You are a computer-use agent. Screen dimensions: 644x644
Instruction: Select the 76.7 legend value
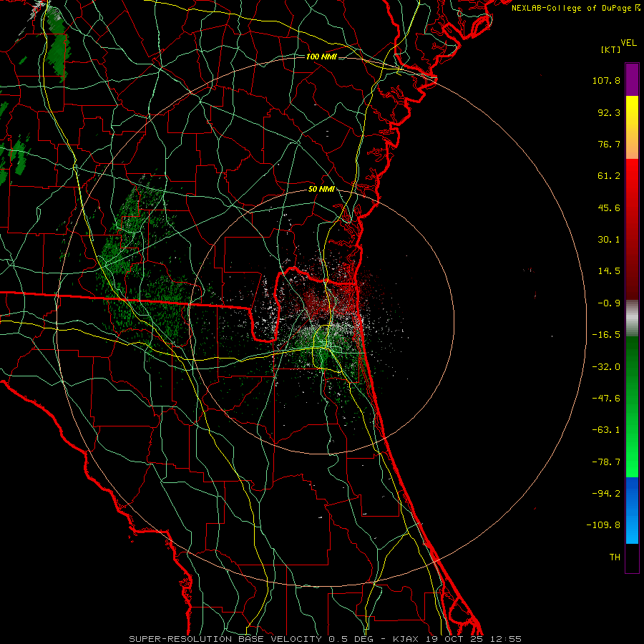tap(609, 144)
